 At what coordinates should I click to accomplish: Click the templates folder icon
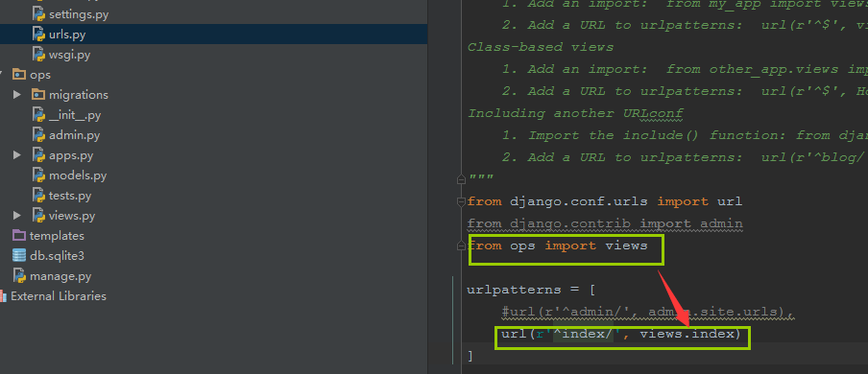click(x=19, y=235)
